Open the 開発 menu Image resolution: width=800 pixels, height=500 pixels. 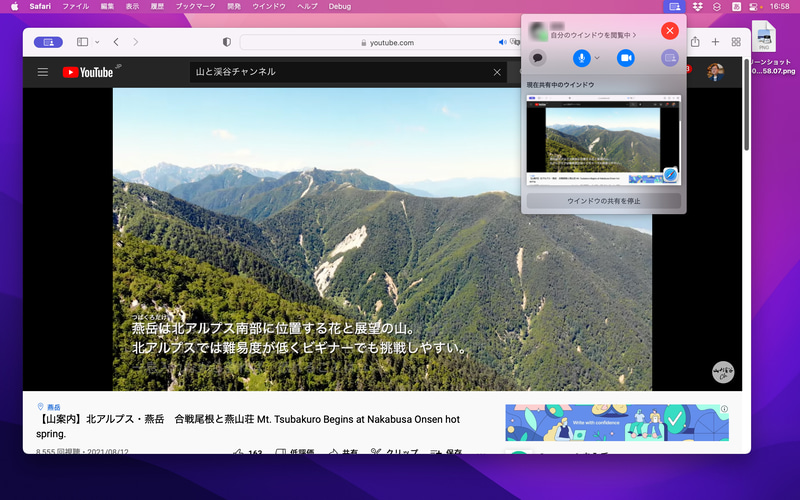point(234,6)
